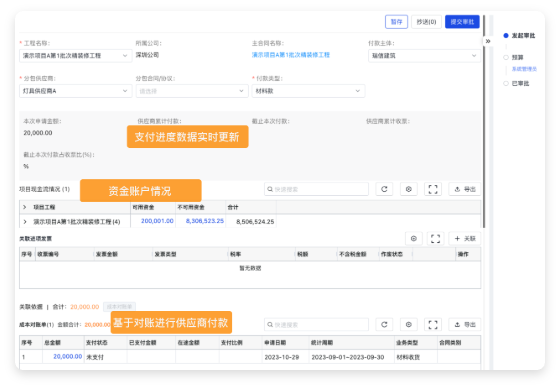Open the 总金额 link 20,000.00 in statement row
Screen dimensions: 560x389
[x=68, y=356]
